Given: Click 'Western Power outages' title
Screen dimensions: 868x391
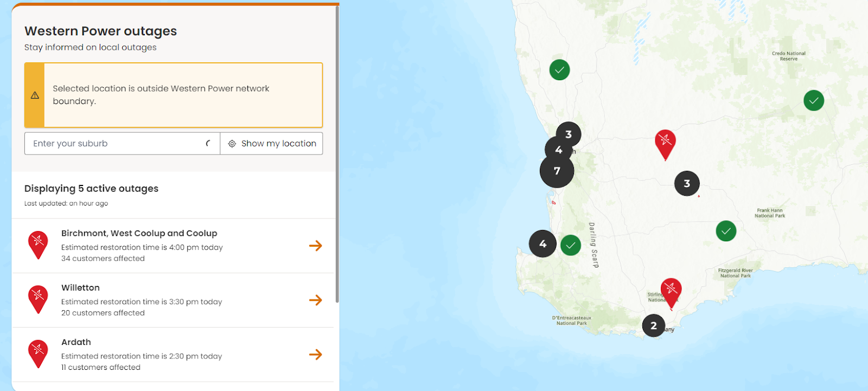Looking at the screenshot, I should [x=100, y=31].
